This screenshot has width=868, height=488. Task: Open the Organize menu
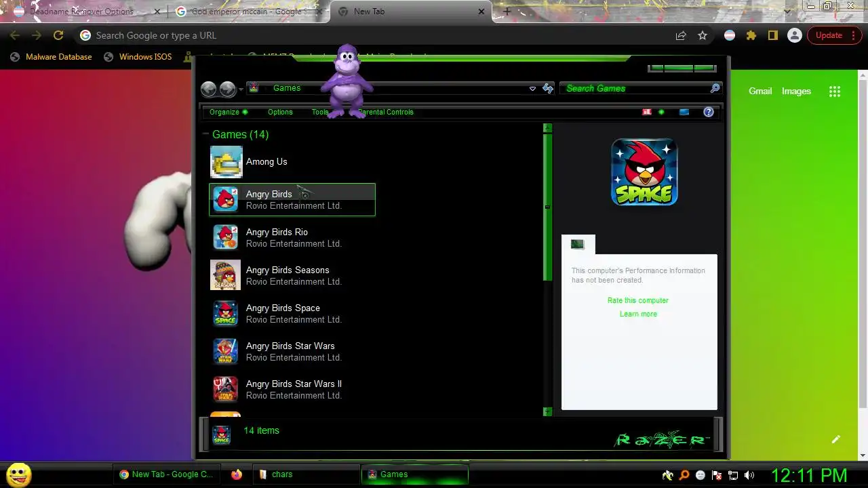[229, 112]
